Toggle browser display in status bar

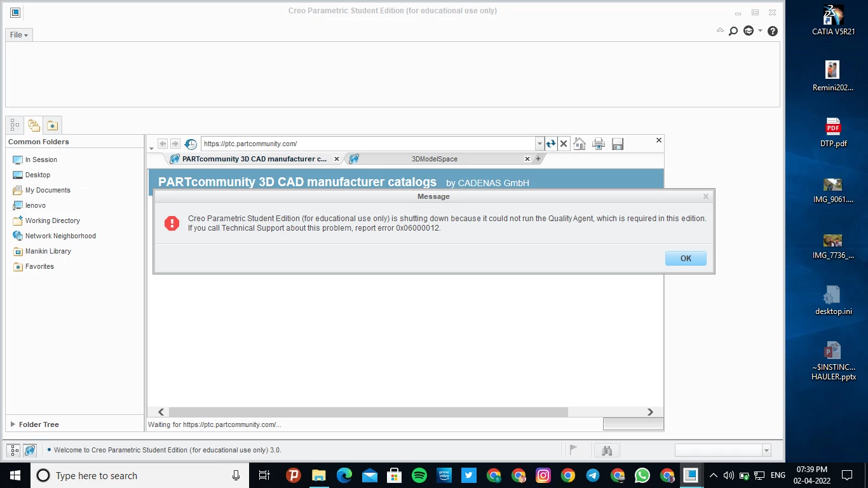coord(30,451)
